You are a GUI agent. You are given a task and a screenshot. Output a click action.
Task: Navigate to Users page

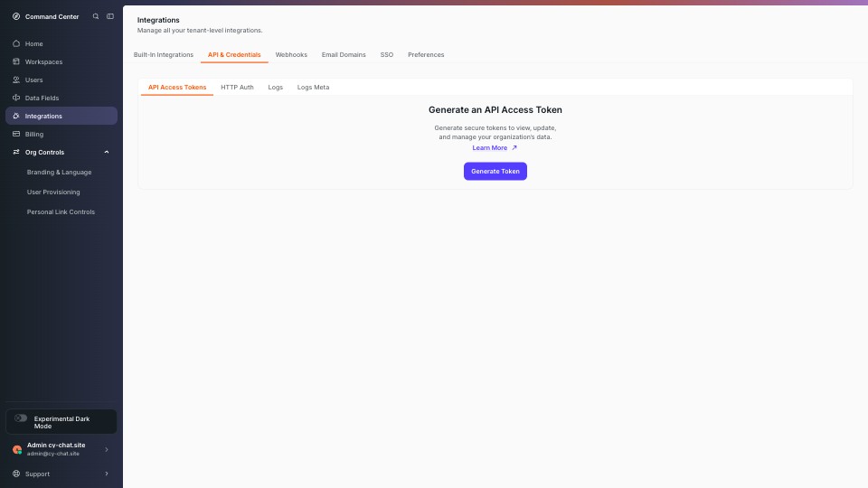click(x=33, y=80)
